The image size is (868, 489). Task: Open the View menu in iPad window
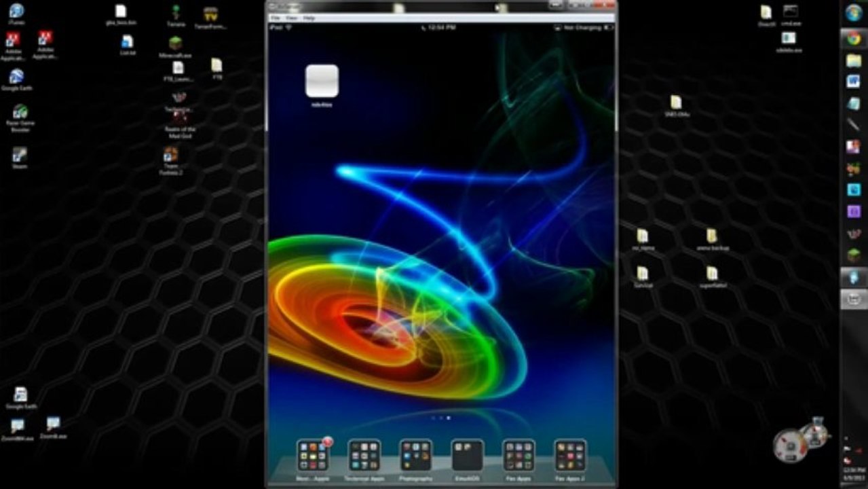291,18
